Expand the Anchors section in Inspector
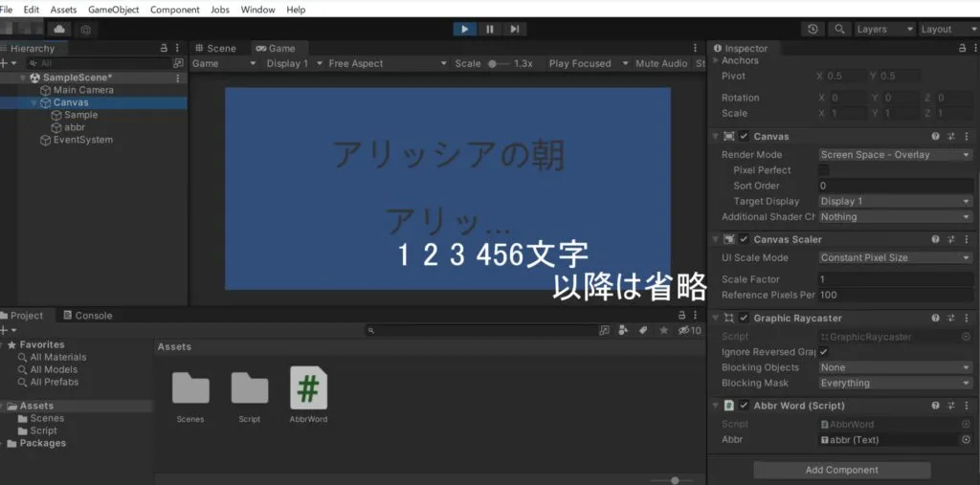Viewport: 980px width, 485px height. pyautogui.click(x=716, y=60)
